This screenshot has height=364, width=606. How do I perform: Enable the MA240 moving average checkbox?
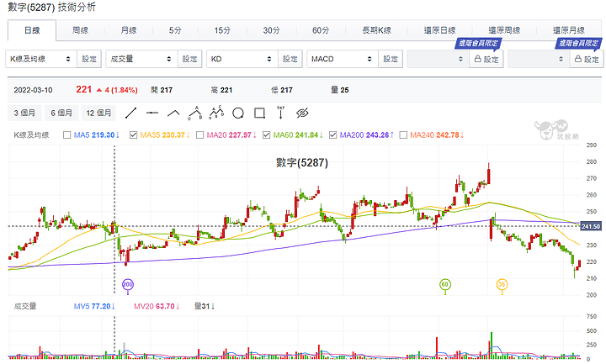(x=403, y=135)
